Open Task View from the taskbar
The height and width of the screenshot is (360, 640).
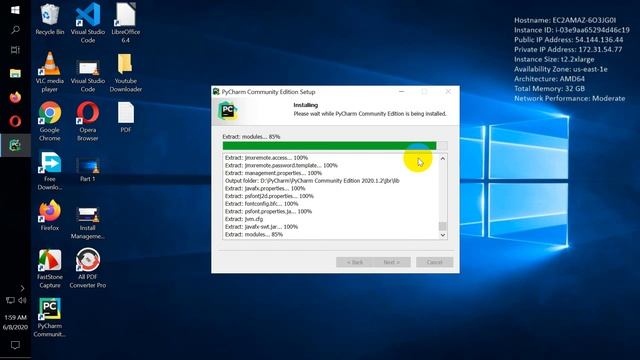[15, 50]
